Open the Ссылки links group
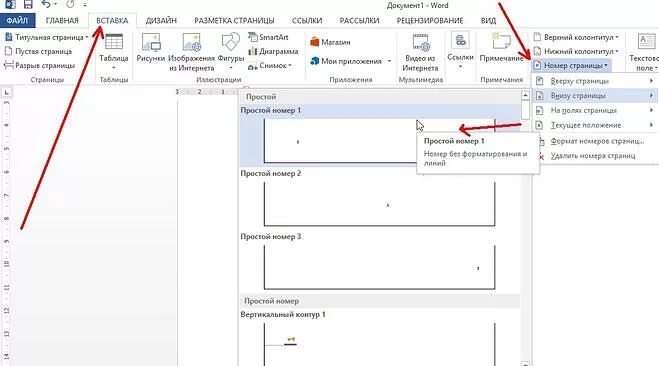This screenshot has height=366, width=659. coord(460,51)
